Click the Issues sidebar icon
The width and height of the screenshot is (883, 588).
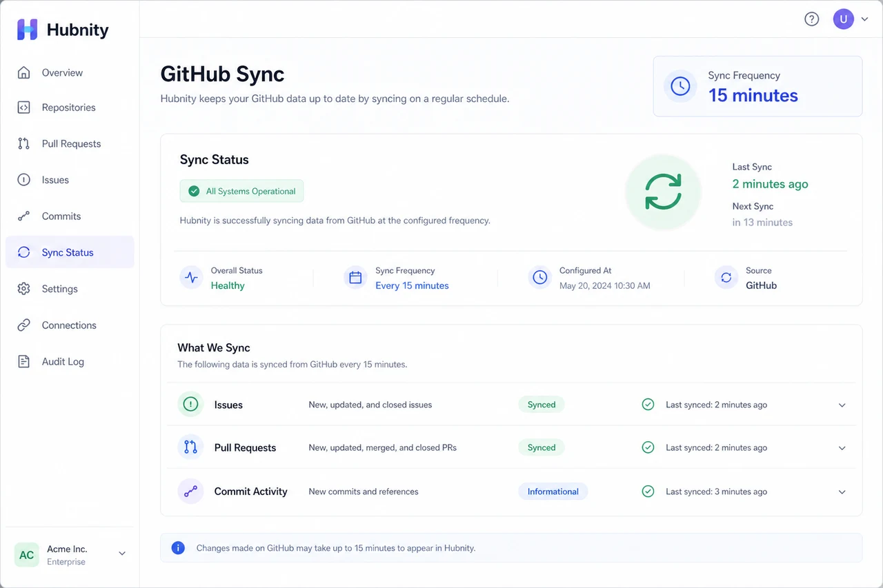pos(23,180)
